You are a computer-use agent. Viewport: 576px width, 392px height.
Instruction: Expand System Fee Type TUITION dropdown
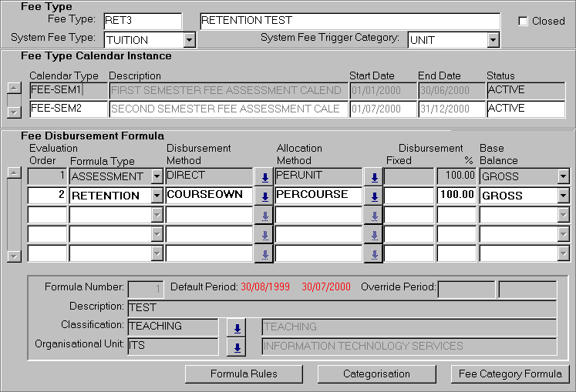pyautogui.click(x=190, y=39)
